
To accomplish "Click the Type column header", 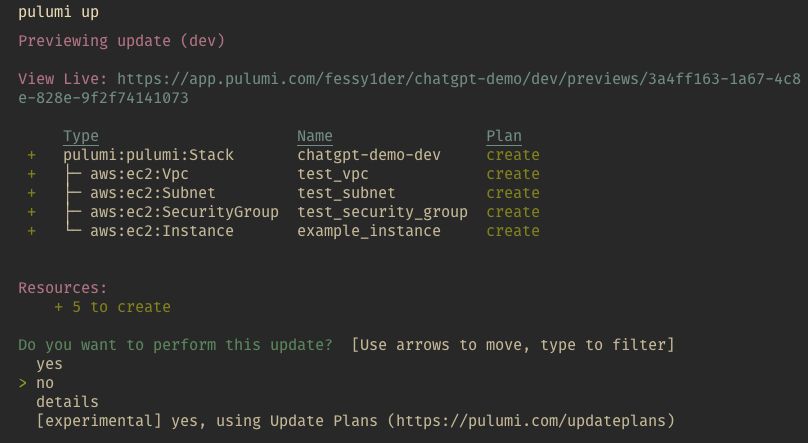I will (81, 137).
